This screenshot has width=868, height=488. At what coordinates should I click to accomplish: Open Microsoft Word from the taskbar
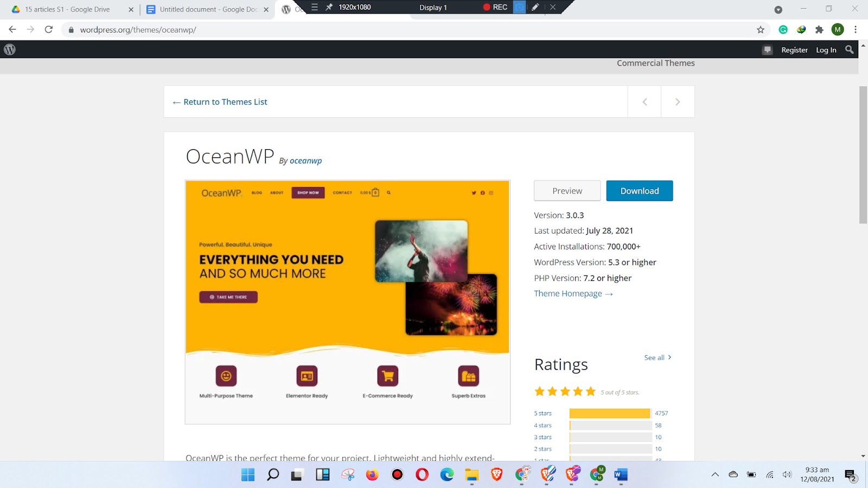(x=621, y=474)
